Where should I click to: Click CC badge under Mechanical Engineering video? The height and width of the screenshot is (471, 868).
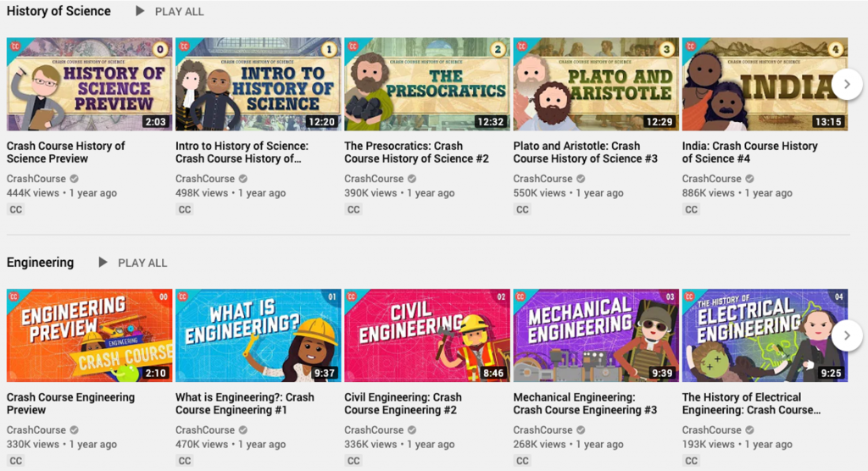(522, 461)
